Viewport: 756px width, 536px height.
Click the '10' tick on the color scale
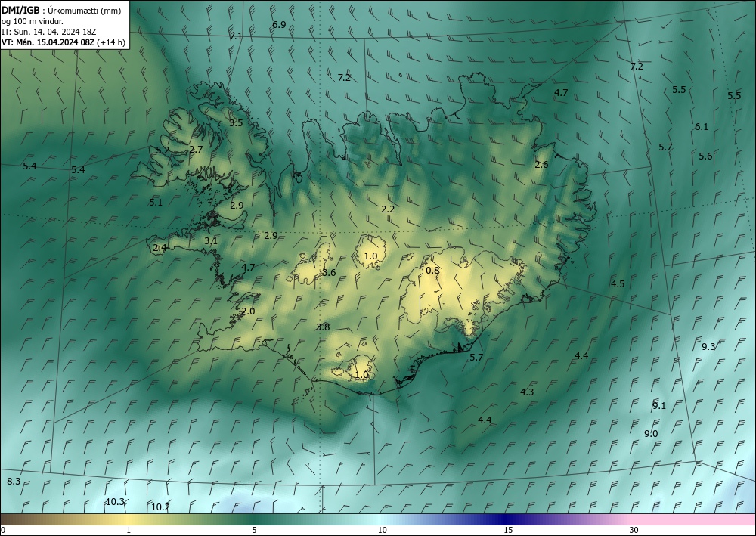pos(382,530)
